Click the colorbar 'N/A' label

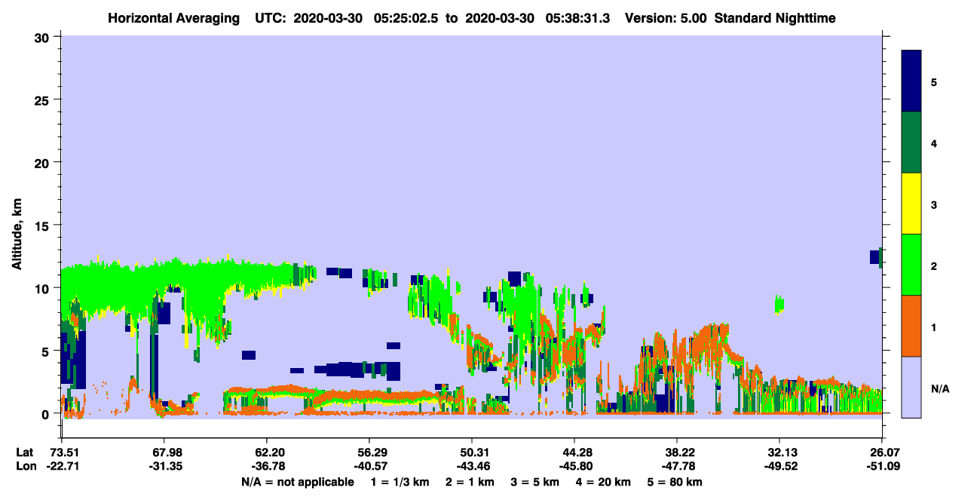pos(940,388)
